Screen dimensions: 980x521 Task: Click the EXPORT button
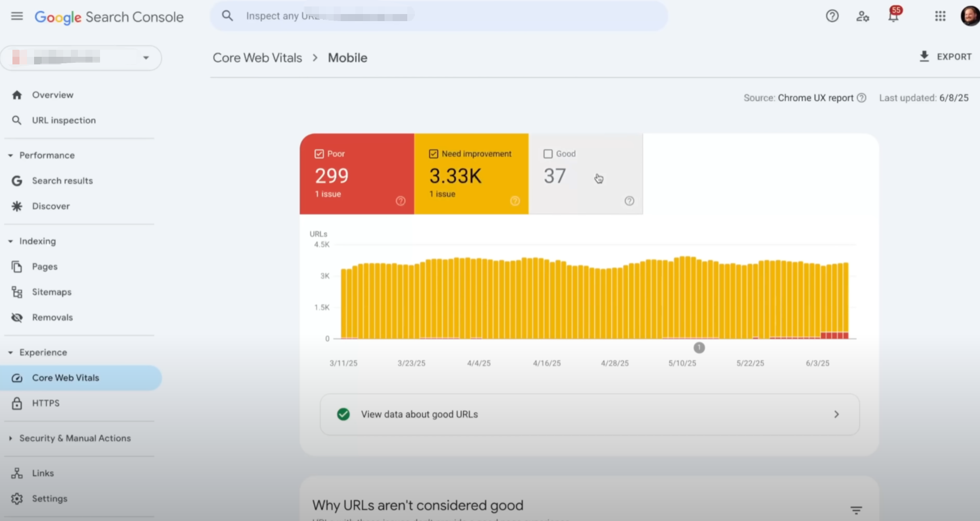point(945,57)
